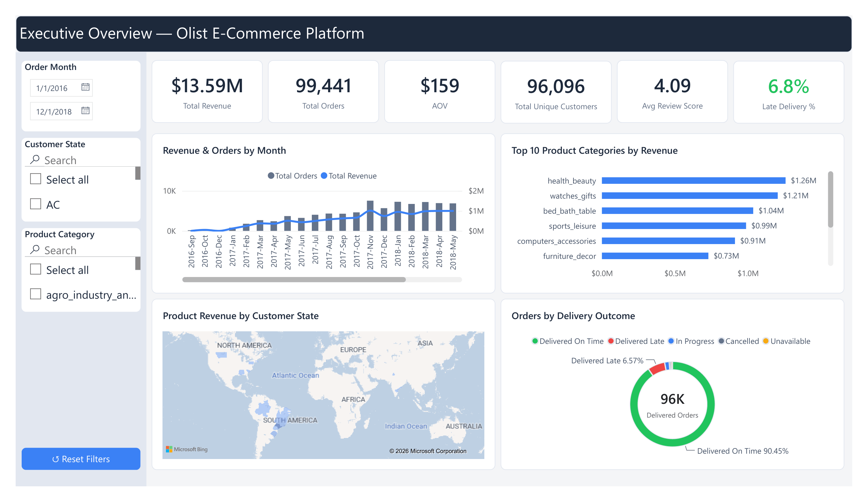Viewport: 868px width, 502px height.
Task: Click the Total Orders legend marker
Action: [271, 176]
